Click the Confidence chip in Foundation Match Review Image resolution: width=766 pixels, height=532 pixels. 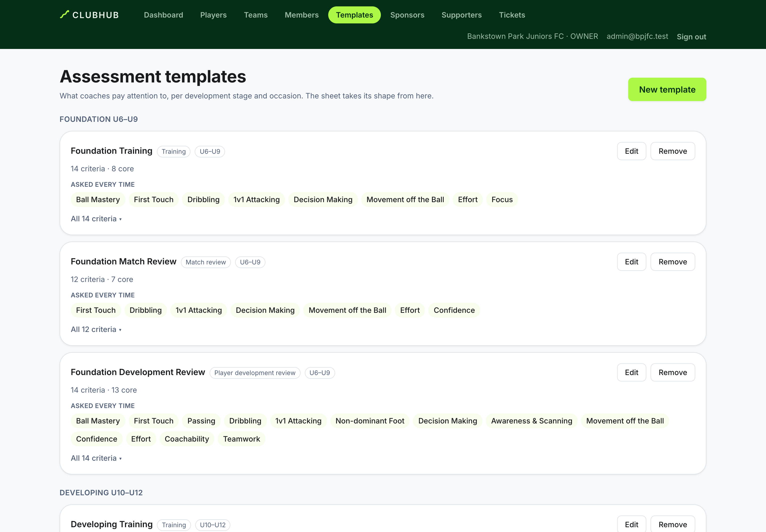pos(454,310)
